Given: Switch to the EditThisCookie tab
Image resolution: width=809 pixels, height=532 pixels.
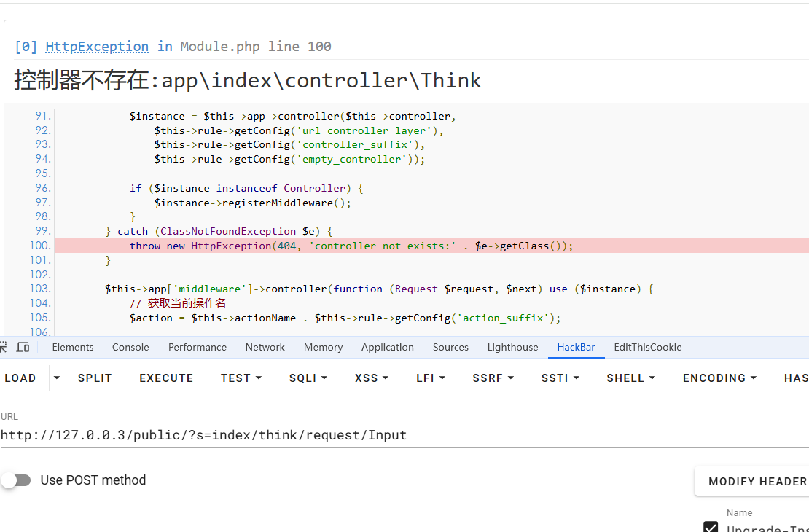Looking at the screenshot, I should (x=647, y=347).
